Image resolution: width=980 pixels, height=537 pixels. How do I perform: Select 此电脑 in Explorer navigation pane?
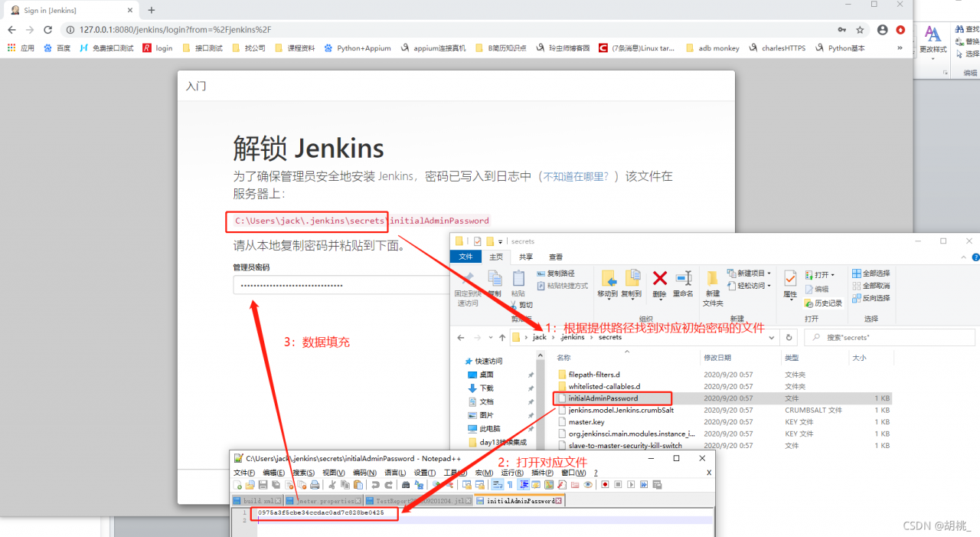click(x=489, y=429)
